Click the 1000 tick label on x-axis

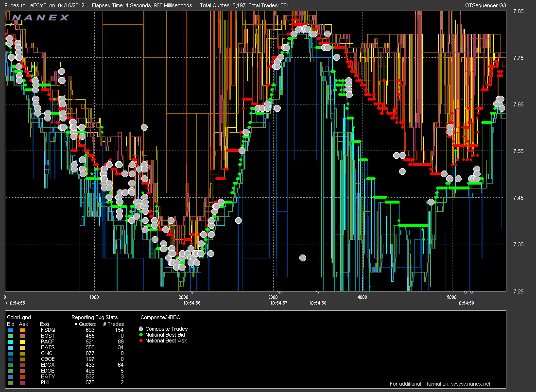(x=94, y=297)
